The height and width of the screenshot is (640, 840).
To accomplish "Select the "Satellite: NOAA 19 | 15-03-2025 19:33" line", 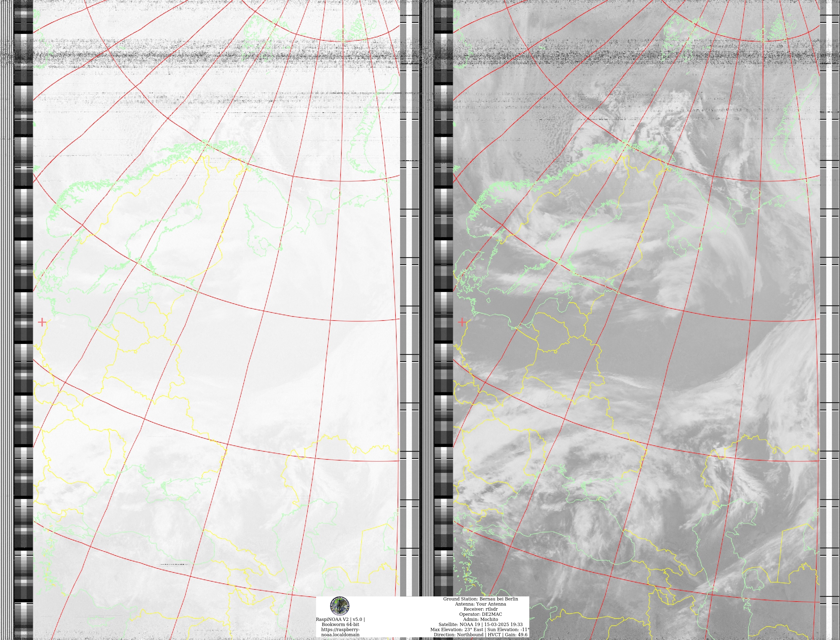I will [x=481, y=624].
